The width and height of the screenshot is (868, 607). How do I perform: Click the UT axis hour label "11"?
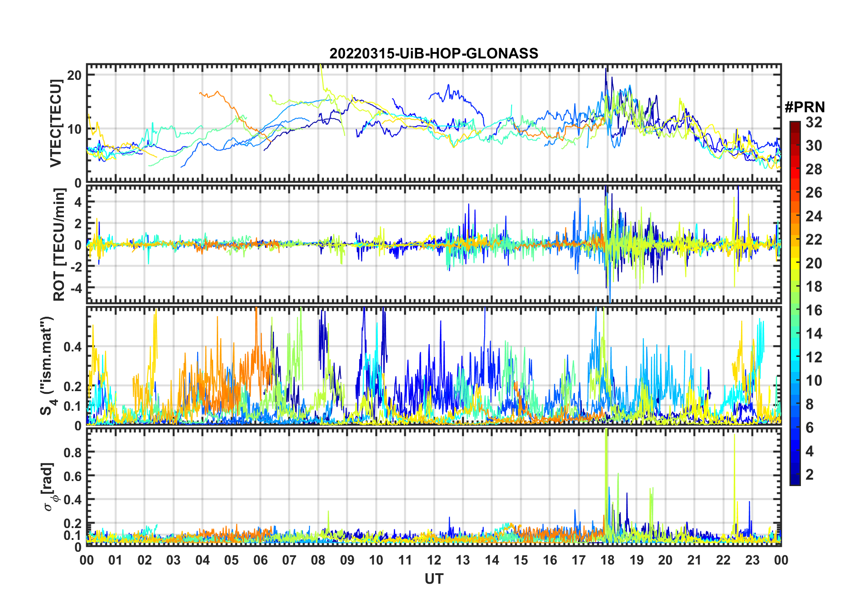pos(405,560)
